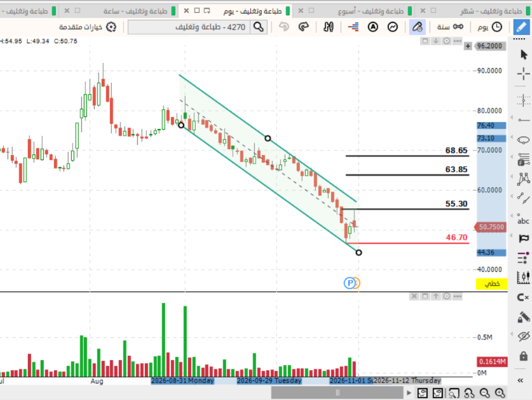The image size is (532, 400).
Task: Click the horizontal timeline scrollbar thumb
Action: 338,393
